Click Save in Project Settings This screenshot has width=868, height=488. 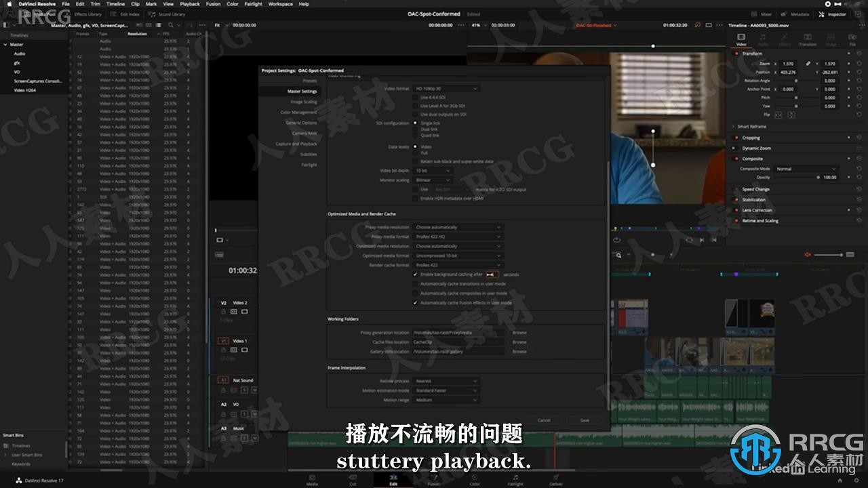click(x=585, y=420)
